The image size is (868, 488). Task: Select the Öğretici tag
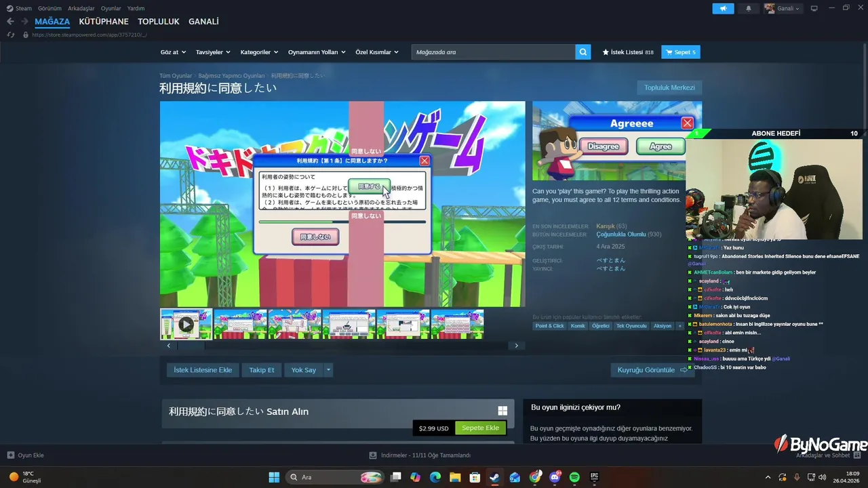click(601, 326)
